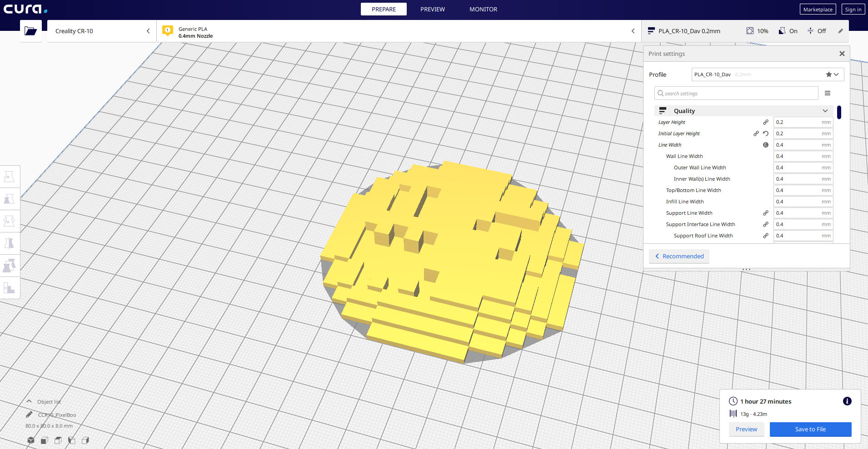The image size is (868, 449).
Task: Click the Line Width value field
Action: (803, 145)
